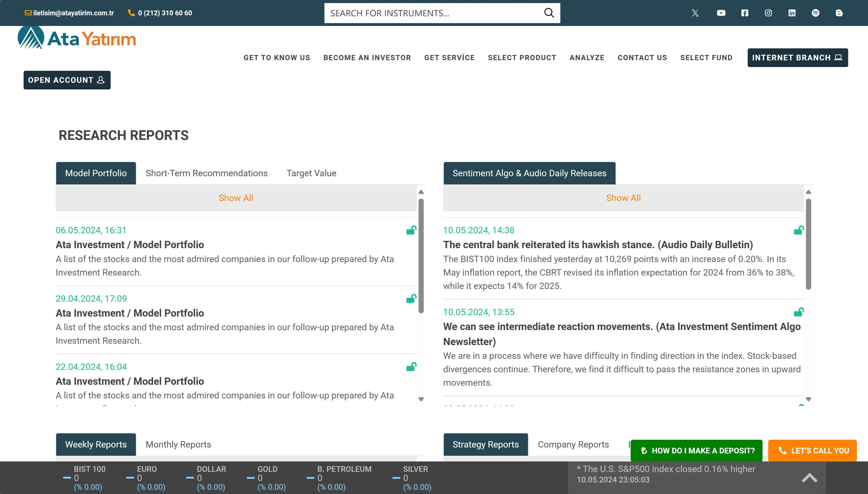Select the Monthly Reports tab

pyautogui.click(x=179, y=444)
